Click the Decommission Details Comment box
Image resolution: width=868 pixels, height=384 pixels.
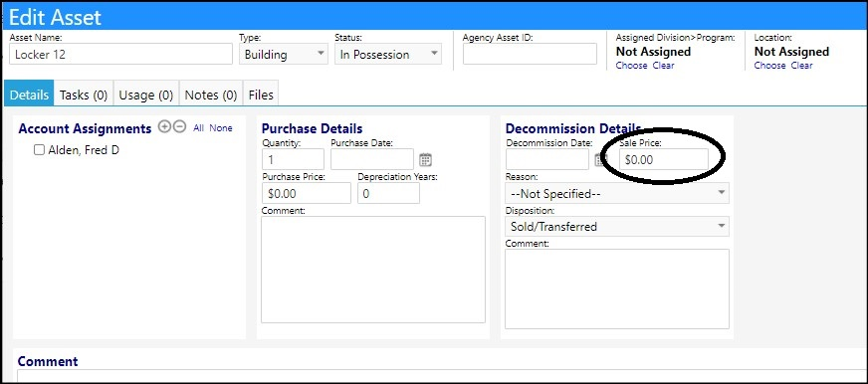click(617, 288)
